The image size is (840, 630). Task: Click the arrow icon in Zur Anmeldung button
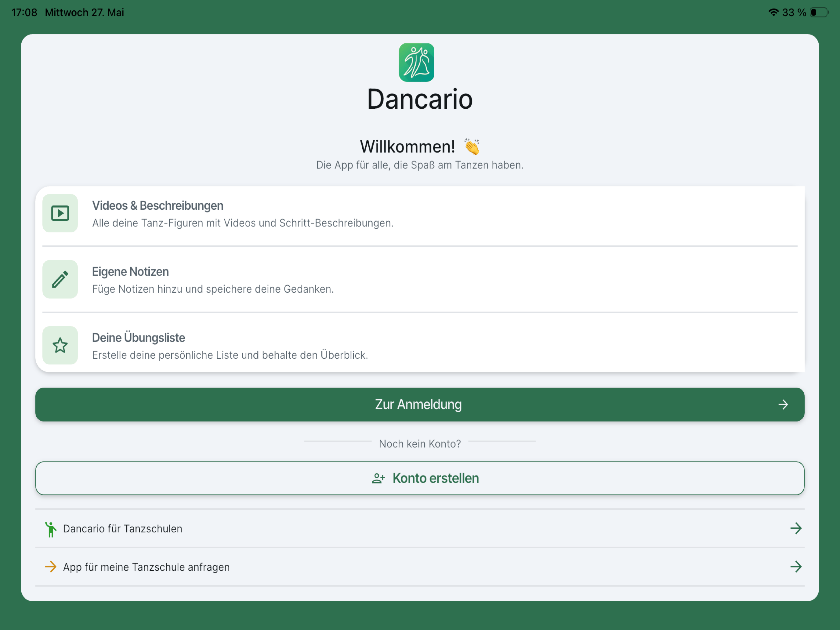[x=783, y=404]
